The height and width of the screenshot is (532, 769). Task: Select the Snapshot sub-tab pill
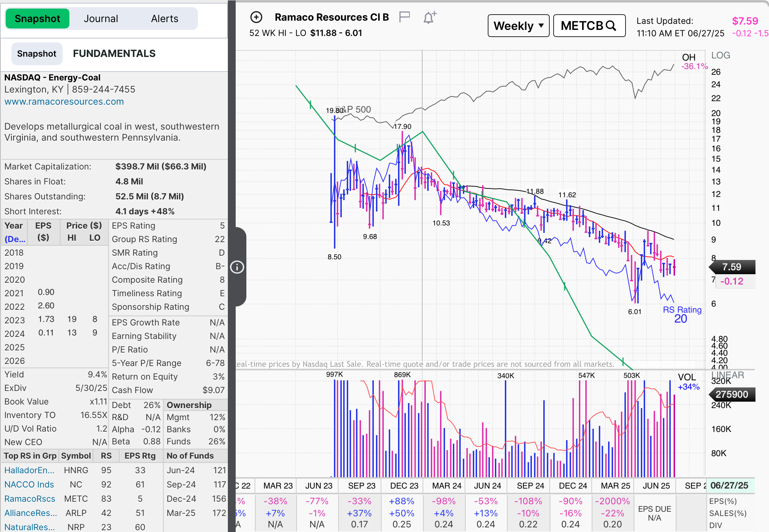point(37,54)
